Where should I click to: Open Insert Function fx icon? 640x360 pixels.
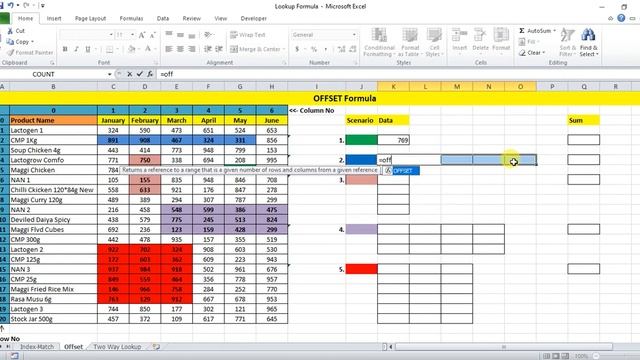pos(150,74)
